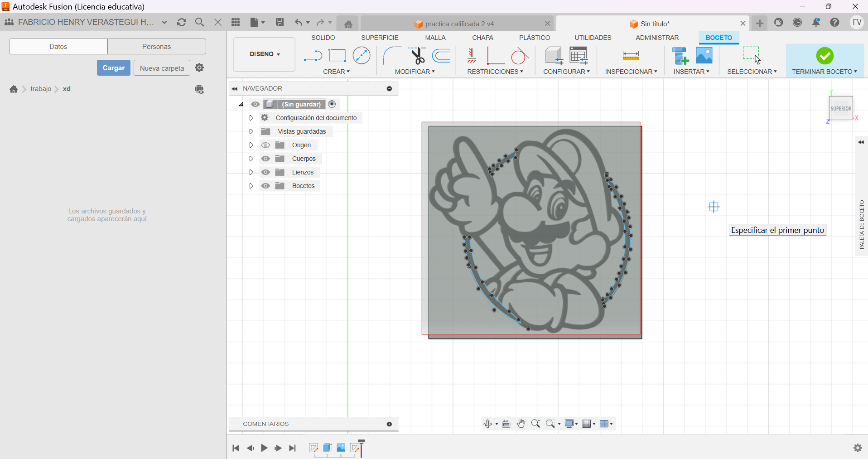
Task: Hide the Cuerpos folder with its eye
Action: coord(265,159)
